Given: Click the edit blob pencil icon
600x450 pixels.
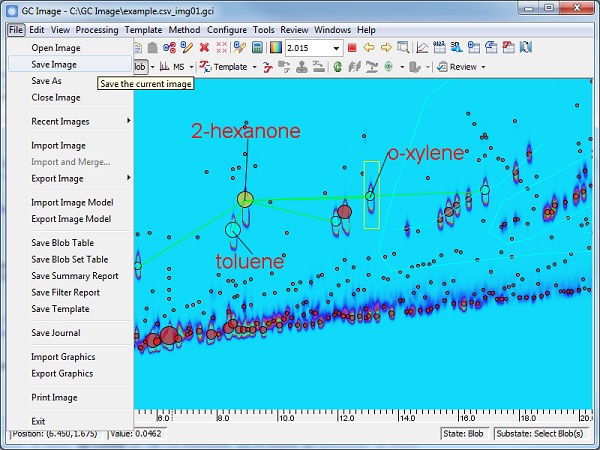Looking at the screenshot, I should (187, 47).
